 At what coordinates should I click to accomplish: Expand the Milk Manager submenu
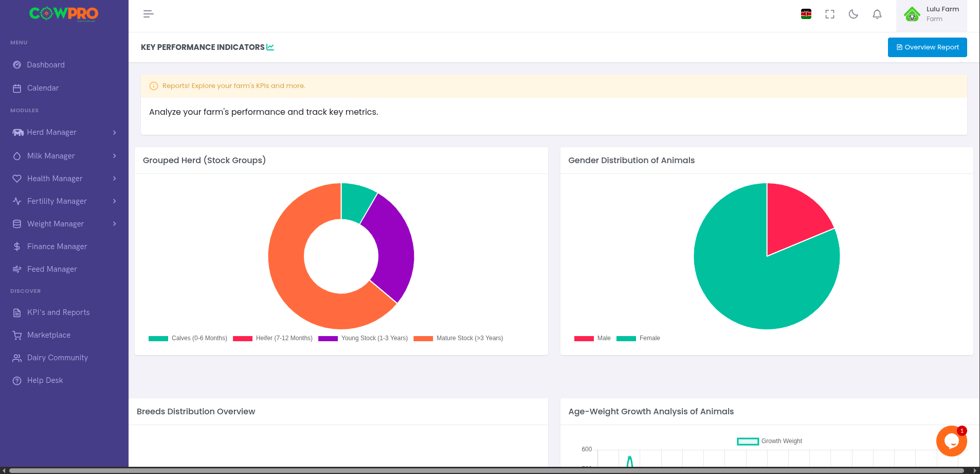pyautogui.click(x=50, y=156)
